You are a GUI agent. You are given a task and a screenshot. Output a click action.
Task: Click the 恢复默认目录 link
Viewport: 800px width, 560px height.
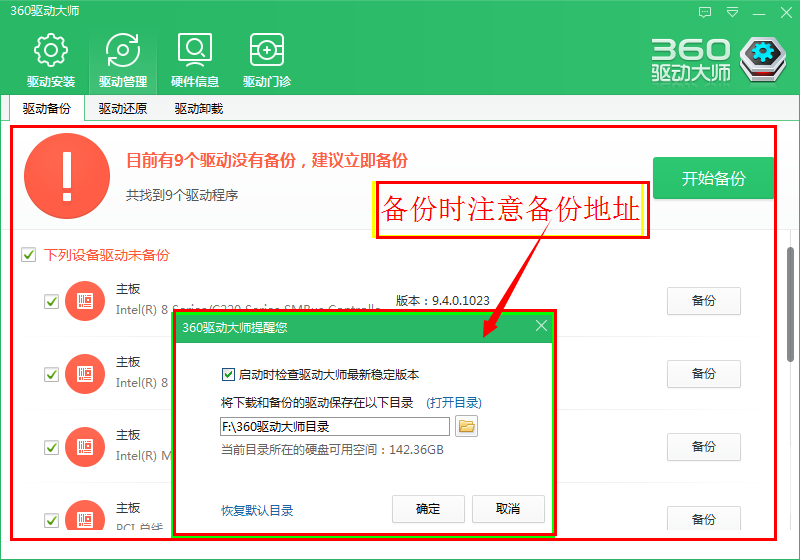pyautogui.click(x=257, y=511)
